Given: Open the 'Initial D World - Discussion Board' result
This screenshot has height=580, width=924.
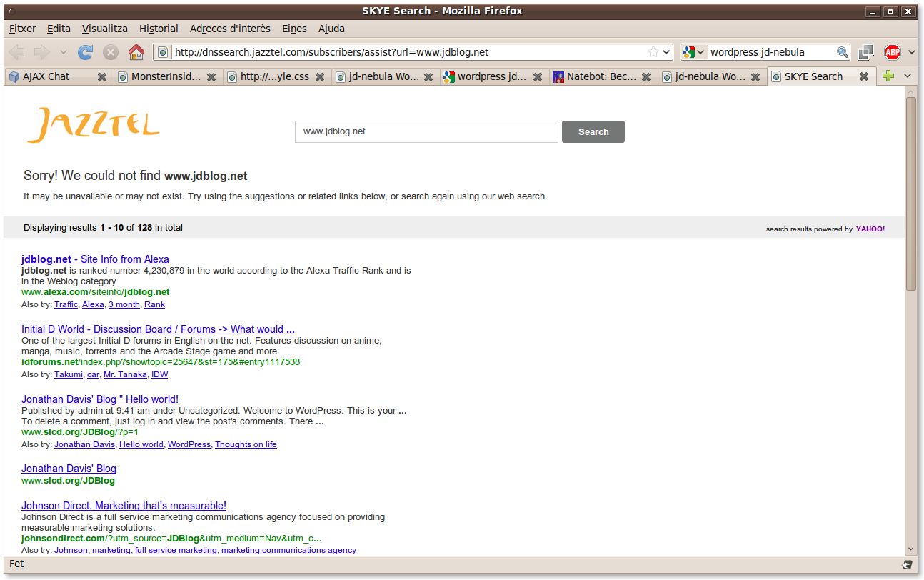Looking at the screenshot, I should [158, 329].
